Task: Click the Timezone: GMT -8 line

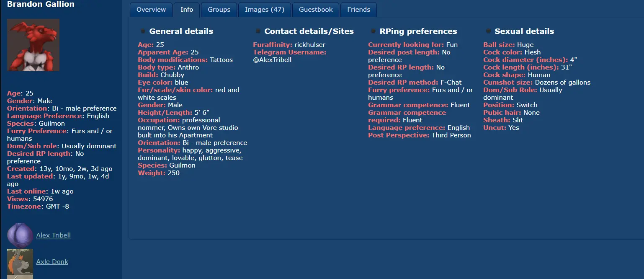Action: [38, 207]
